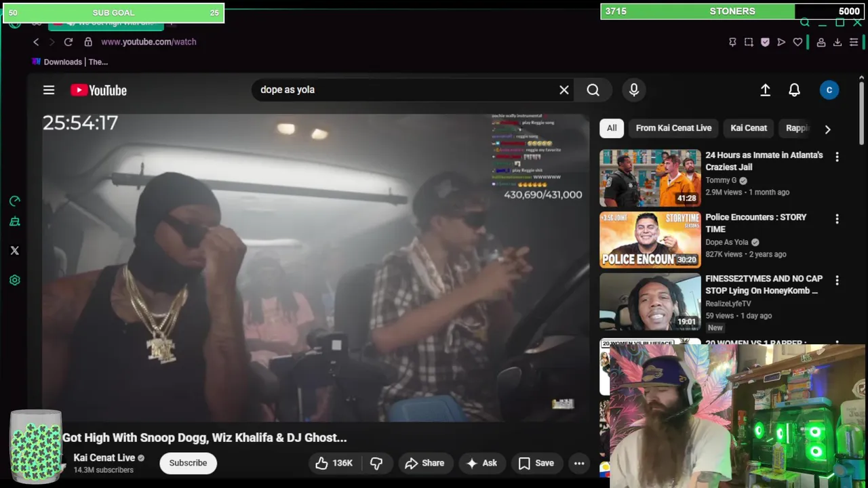Open Tommy G channel link

721,180
